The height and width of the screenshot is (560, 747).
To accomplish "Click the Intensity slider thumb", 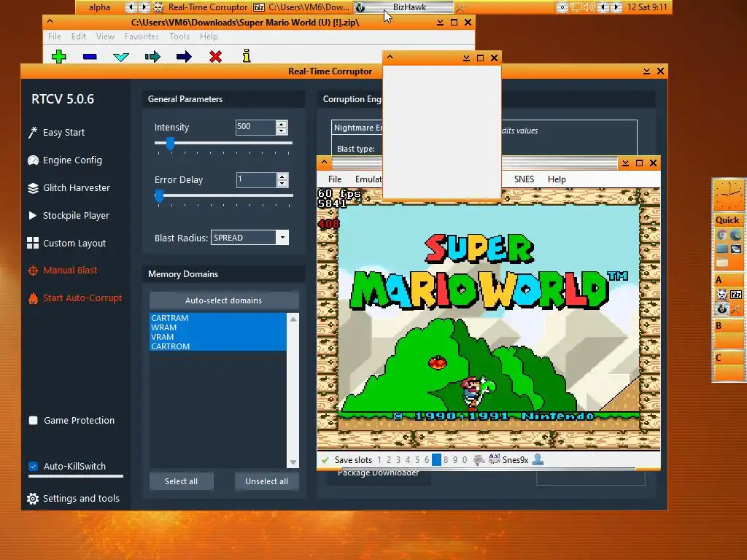I will [169, 143].
